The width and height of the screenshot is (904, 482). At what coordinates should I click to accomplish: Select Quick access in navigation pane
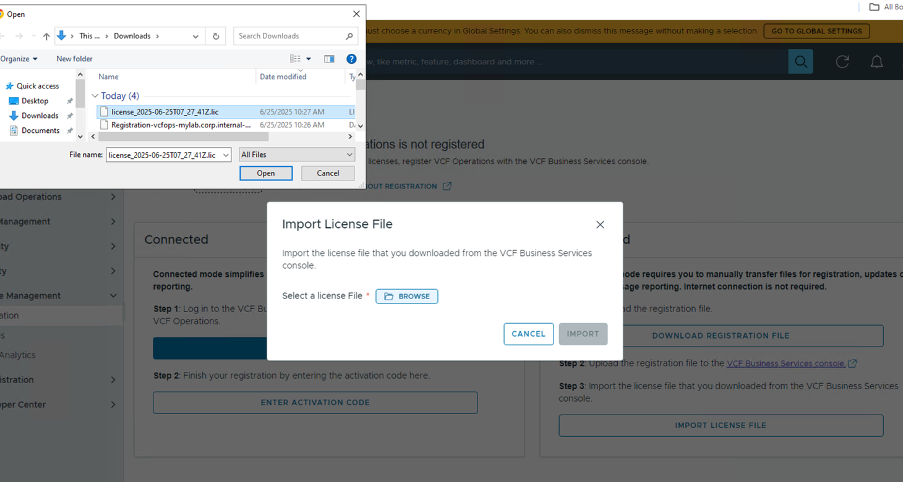pos(37,86)
